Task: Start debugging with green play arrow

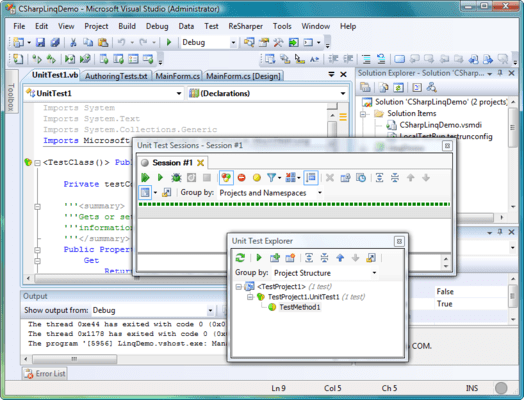Action: (x=169, y=42)
